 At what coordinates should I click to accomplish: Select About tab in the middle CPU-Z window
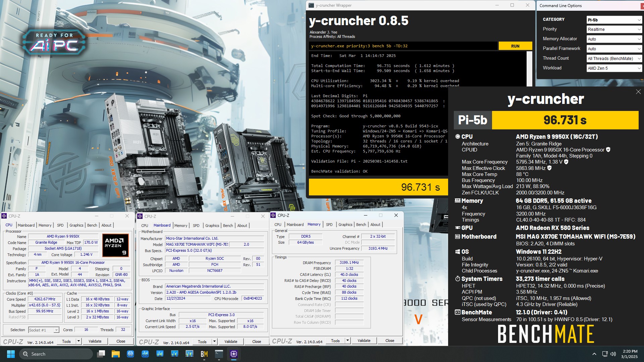(242, 226)
